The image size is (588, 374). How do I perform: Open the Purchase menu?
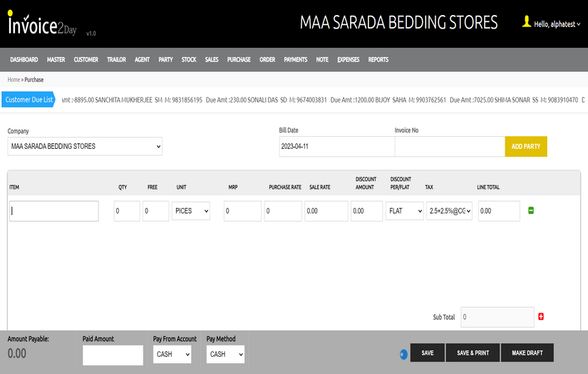tap(239, 60)
